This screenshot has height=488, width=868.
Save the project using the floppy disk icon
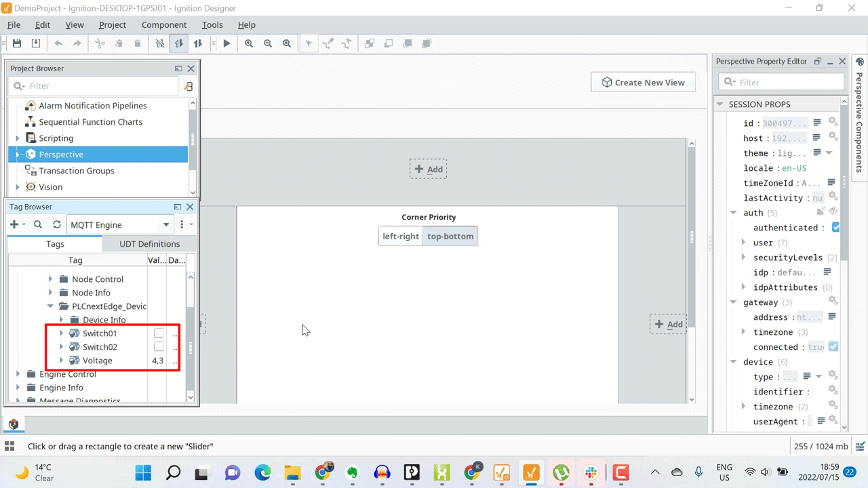17,43
